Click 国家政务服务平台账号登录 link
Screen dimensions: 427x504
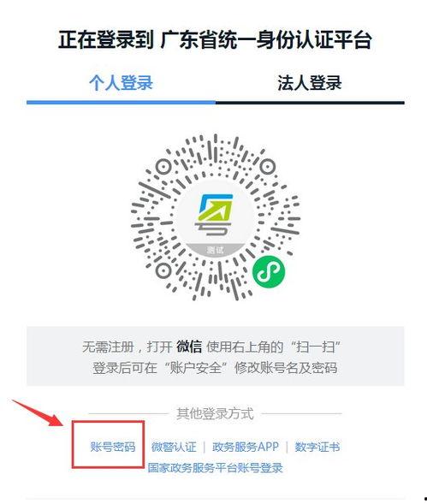pos(215,468)
